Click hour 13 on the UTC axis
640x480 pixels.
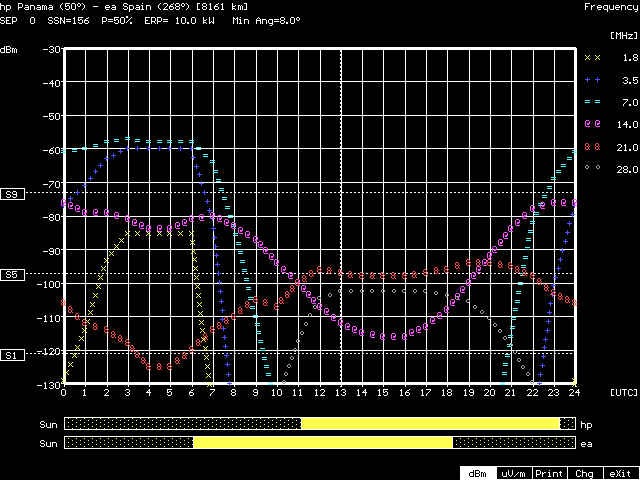(341, 393)
